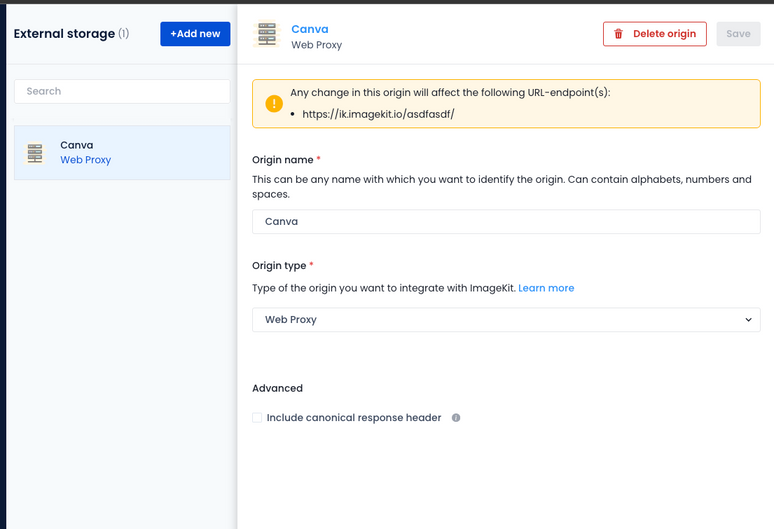Open the Learn more link
774x529 pixels.
(x=546, y=288)
